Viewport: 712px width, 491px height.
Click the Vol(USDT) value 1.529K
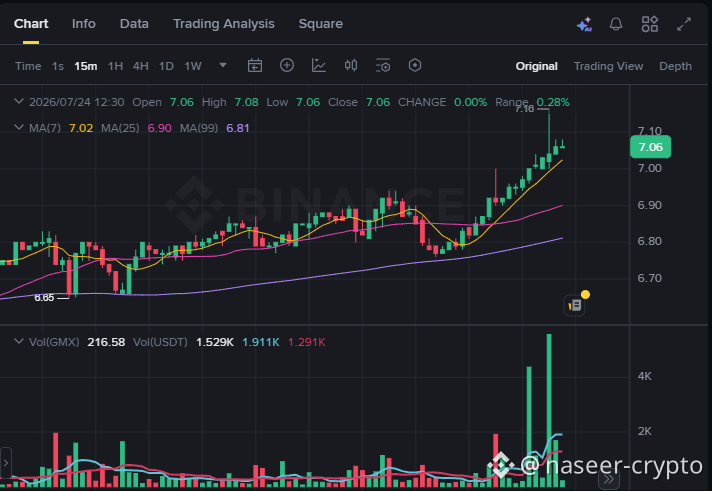point(215,342)
